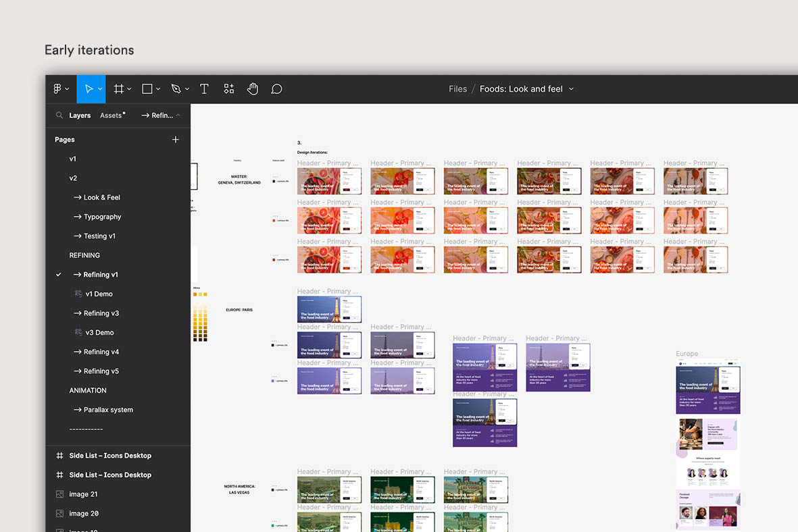The width and height of the screenshot is (798, 532).
Task: Collapse pages list via the Refin... page selector
Action: (x=161, y=115)
